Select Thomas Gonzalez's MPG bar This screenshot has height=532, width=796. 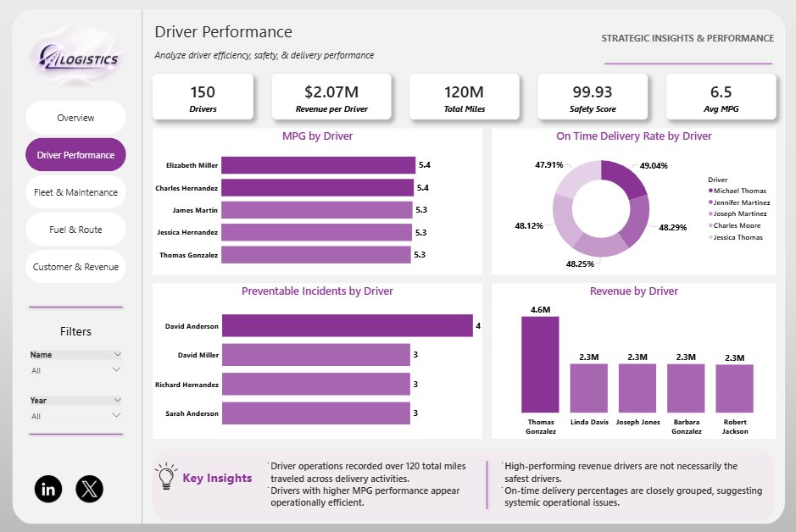pos(315,255)
